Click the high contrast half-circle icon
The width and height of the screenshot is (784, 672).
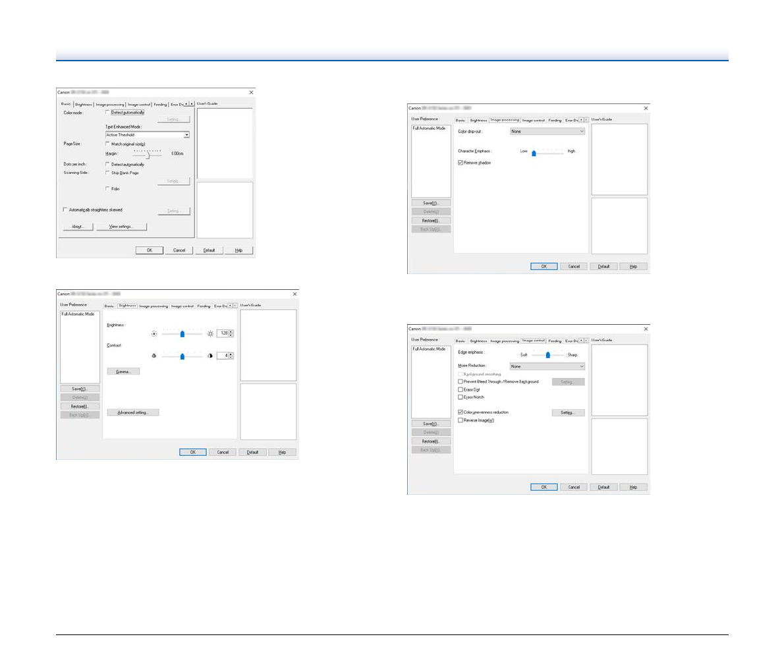(210, 356)
